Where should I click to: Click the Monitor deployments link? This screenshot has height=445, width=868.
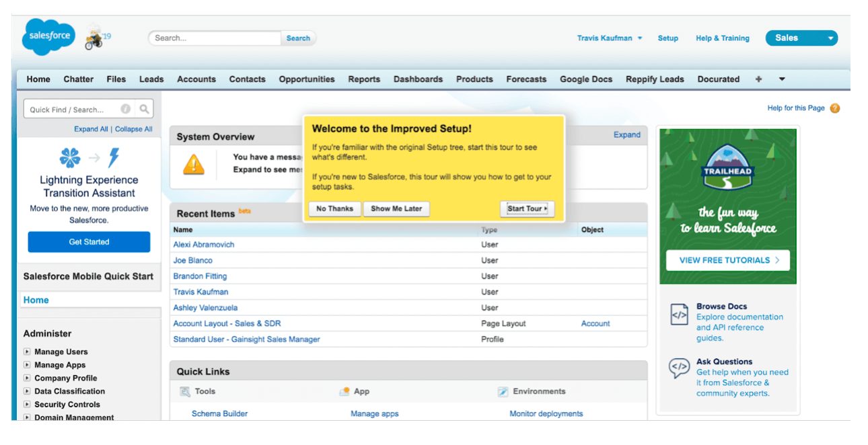[x=546, y=414]
